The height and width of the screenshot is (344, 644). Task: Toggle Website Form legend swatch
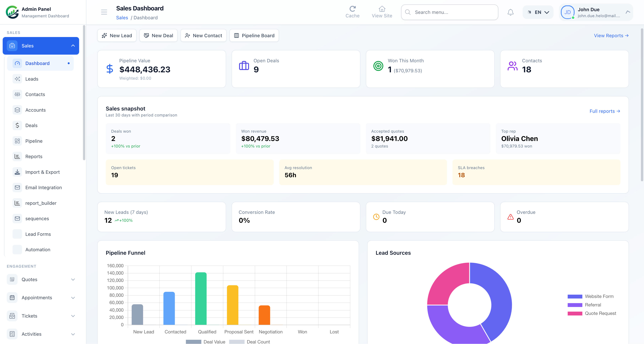point(575,297)
